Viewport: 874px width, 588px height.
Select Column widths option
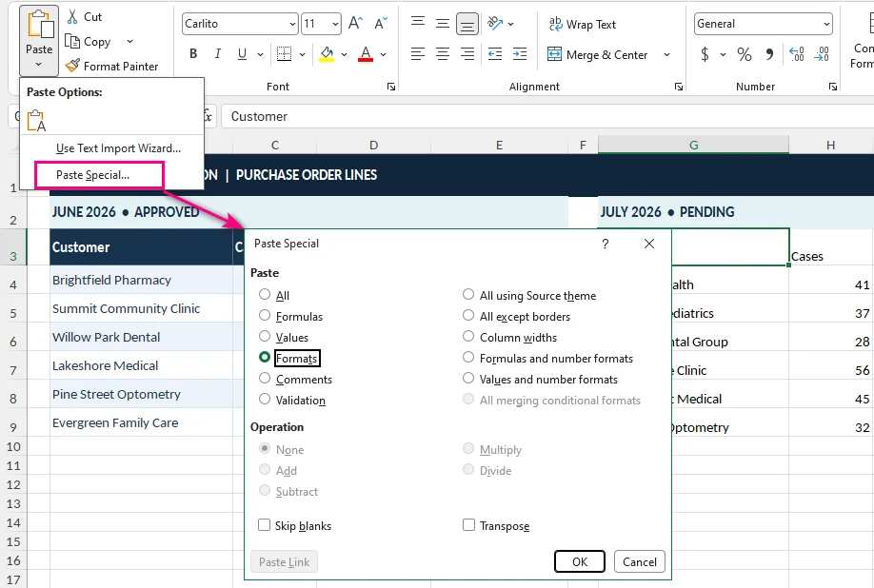pos(468,336)
